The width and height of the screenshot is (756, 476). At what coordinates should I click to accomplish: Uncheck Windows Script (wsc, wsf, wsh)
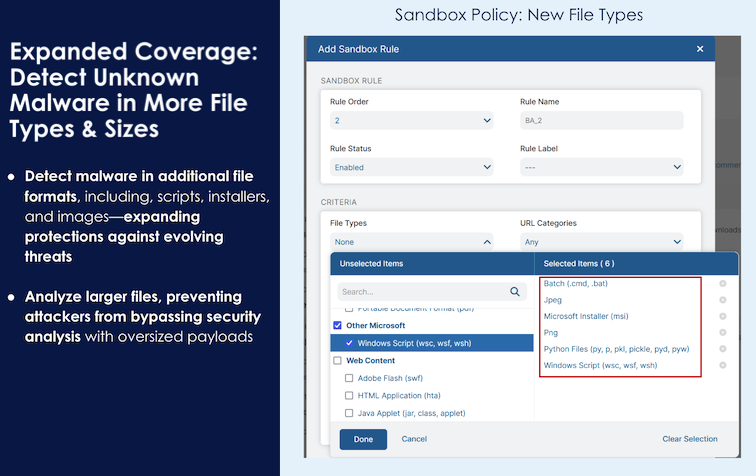(349, 343)
